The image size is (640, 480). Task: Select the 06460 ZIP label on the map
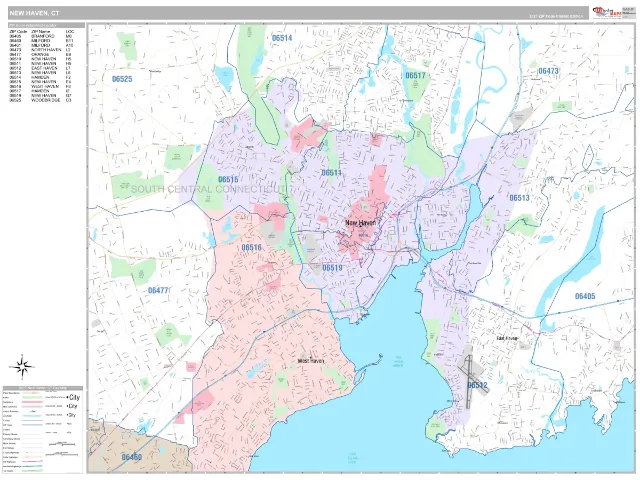coord(132,457)
